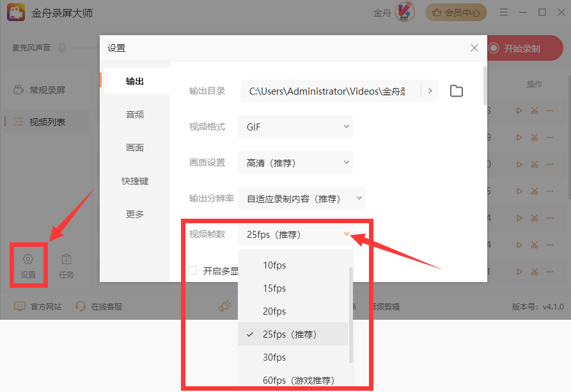Viewport: 571px width, 392px height.
Task: Play the video in row ending with 3
Action: pos(519,111)
